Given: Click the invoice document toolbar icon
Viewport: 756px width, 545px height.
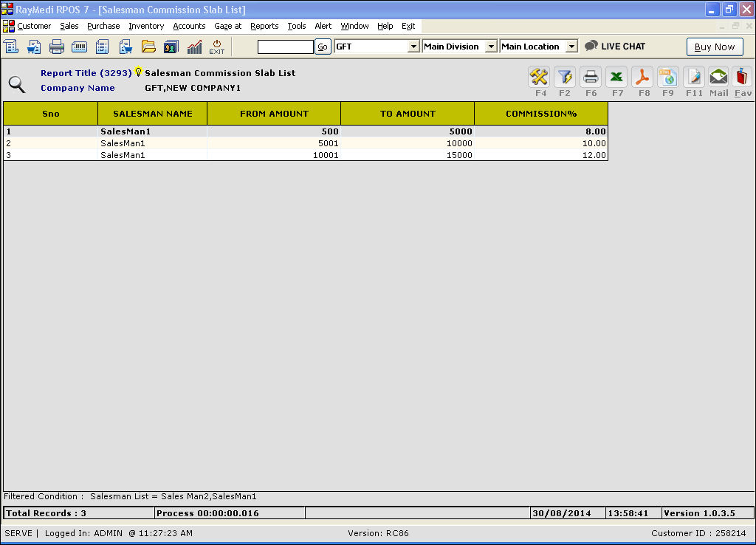Looking at the screenshot, I should click(x=11, y=47).
